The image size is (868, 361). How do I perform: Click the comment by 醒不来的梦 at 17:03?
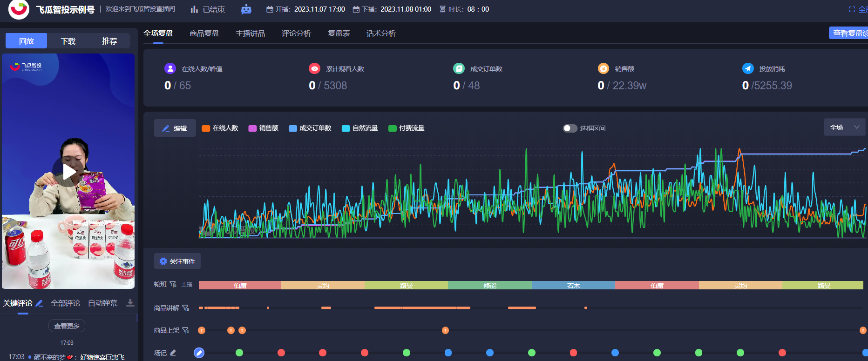(67, 357)
